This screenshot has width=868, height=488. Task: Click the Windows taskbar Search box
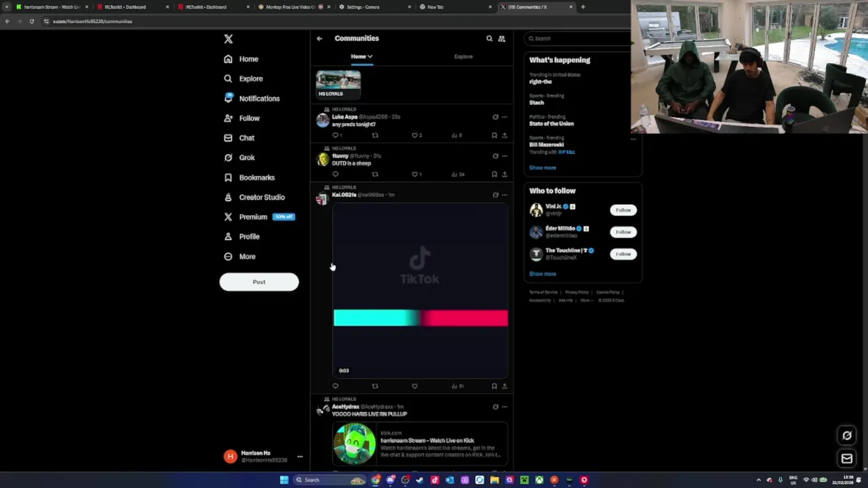(x=329, y=480)
